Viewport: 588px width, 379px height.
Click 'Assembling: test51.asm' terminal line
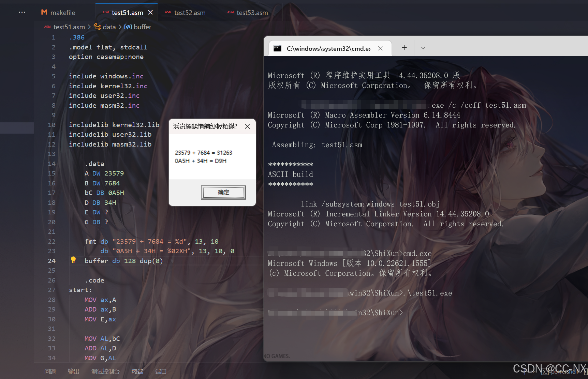317,145
